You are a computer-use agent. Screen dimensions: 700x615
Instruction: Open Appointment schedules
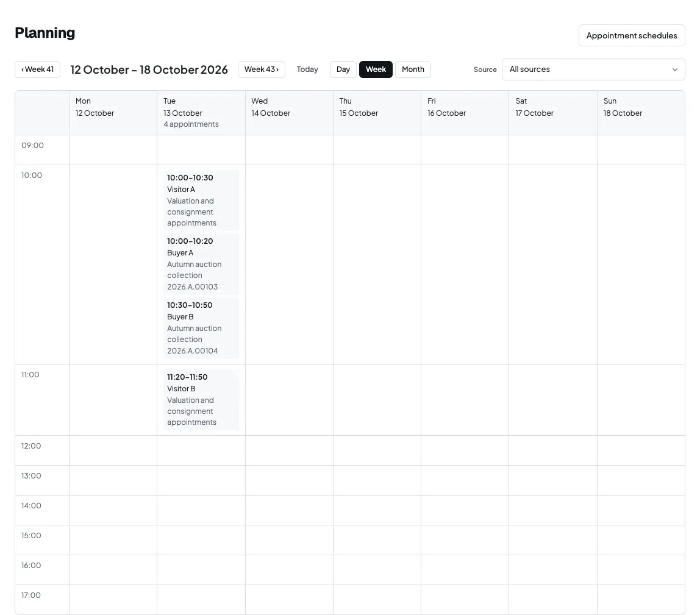(631, 35)
